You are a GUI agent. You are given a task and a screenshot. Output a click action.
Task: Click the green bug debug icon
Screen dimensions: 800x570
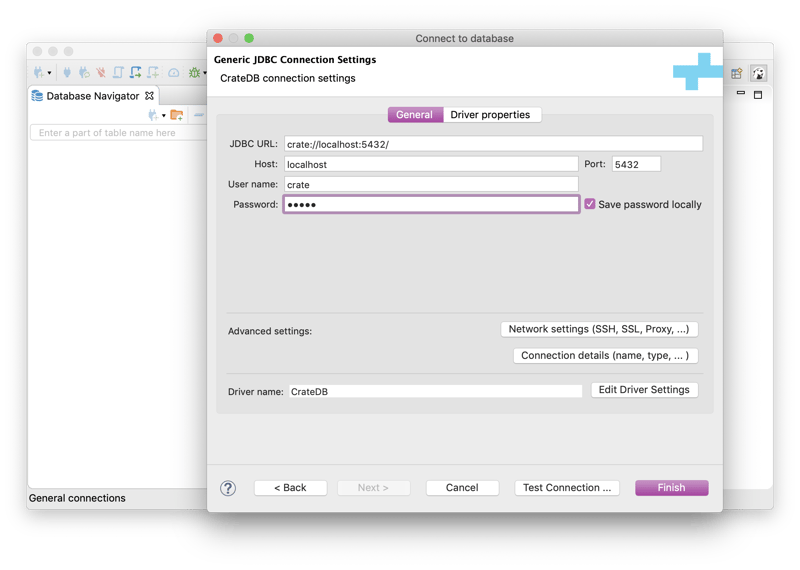(194, 72)
